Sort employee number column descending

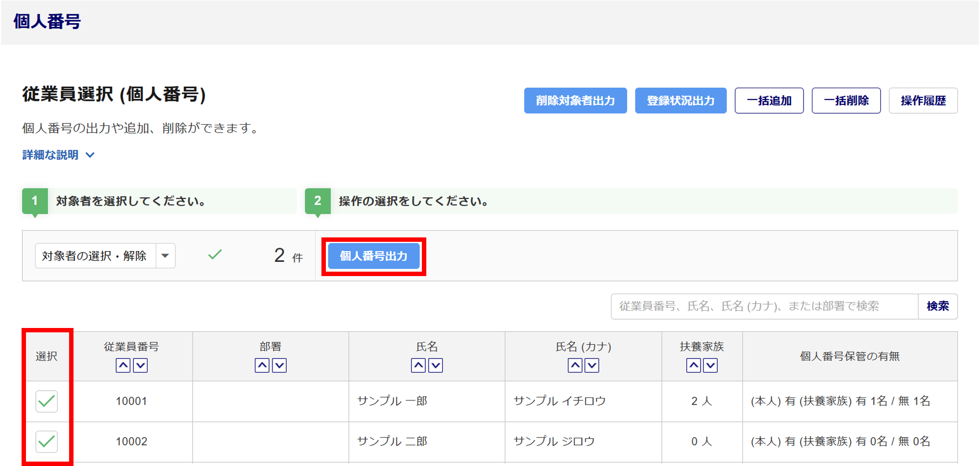point(140,365)
